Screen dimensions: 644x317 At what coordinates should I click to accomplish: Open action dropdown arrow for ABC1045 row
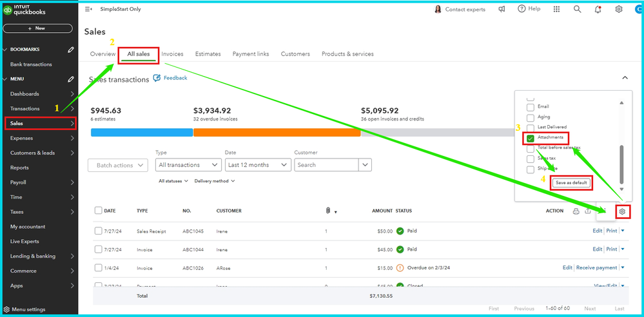click(623, 231)
